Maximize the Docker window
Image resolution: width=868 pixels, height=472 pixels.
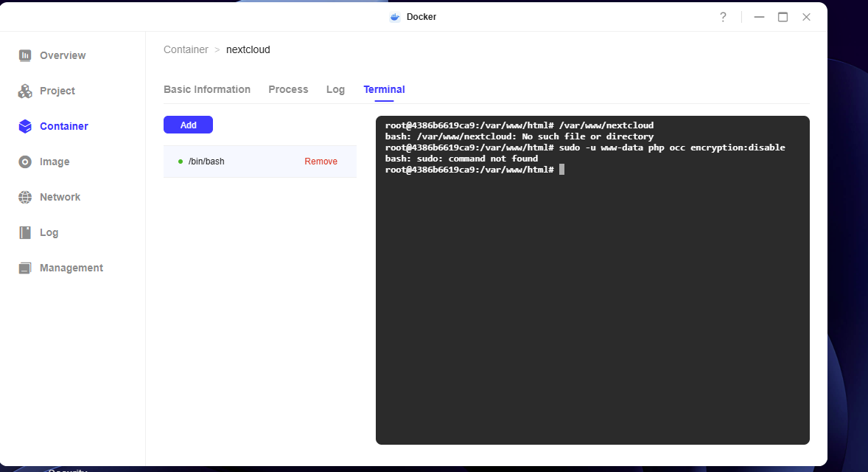pyautogui.click(x=783, y=17)
